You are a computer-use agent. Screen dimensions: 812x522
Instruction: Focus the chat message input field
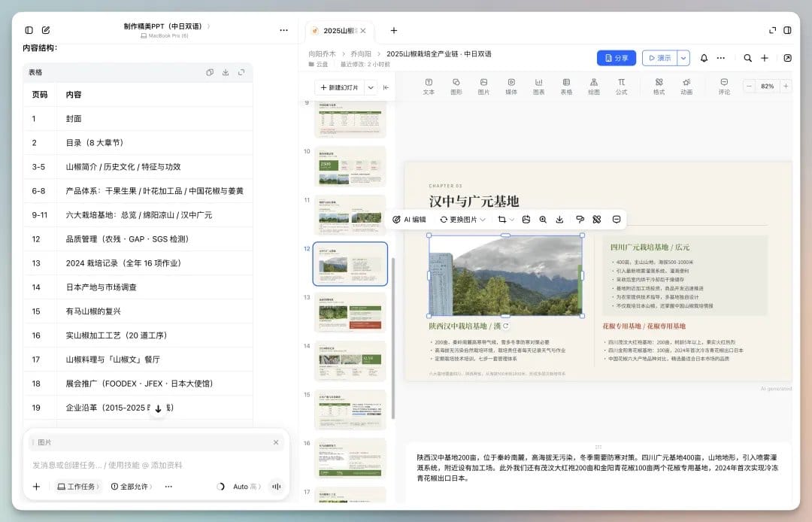[156, 465]
